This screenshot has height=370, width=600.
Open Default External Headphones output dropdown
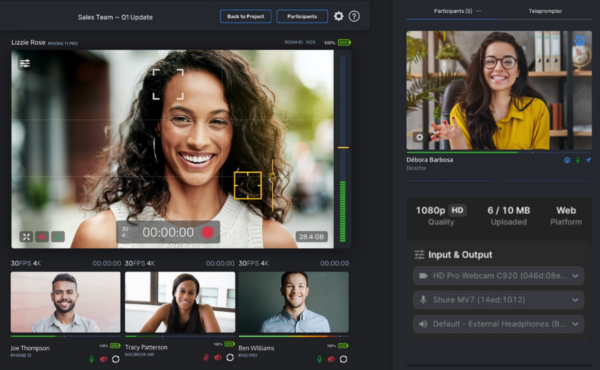pos(499,324)
